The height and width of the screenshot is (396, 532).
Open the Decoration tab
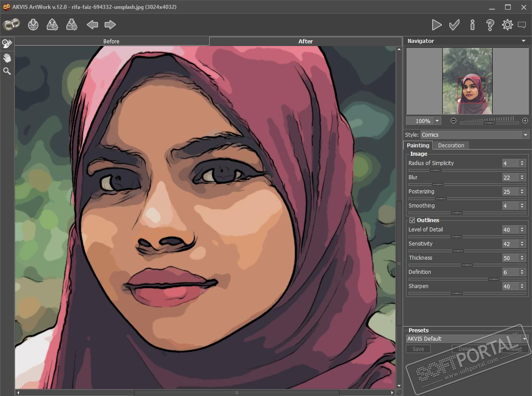pos(451,146)
